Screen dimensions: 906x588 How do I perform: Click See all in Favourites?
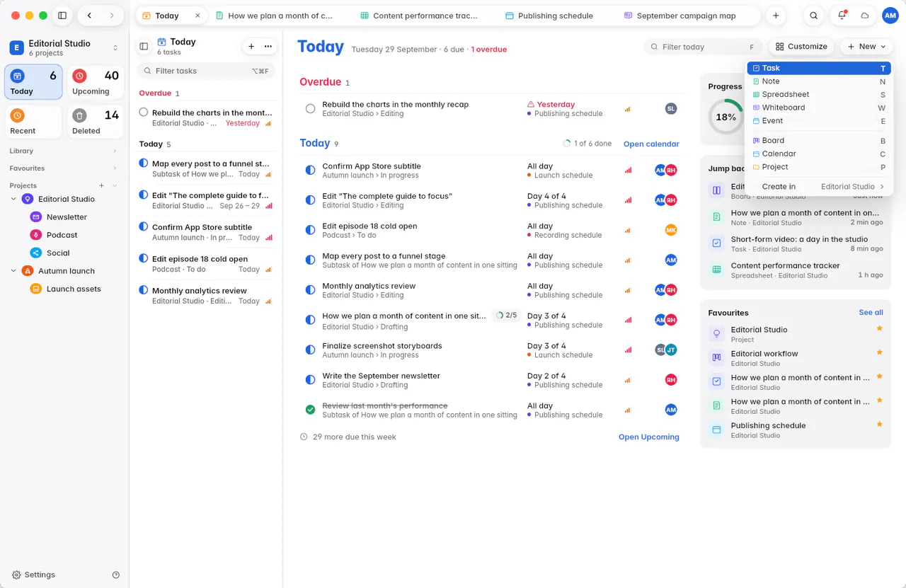871,312
